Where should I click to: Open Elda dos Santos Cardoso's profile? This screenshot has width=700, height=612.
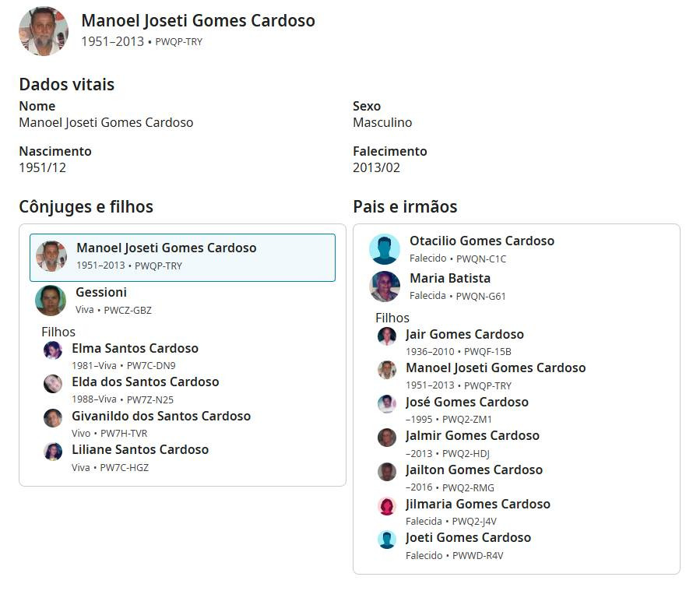(x=145, y=382)
